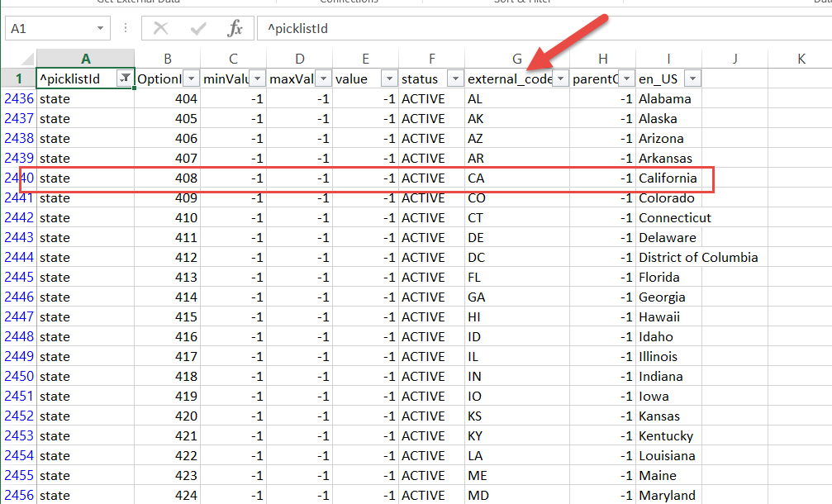Click the cell containing Georgia

[668, 297]
